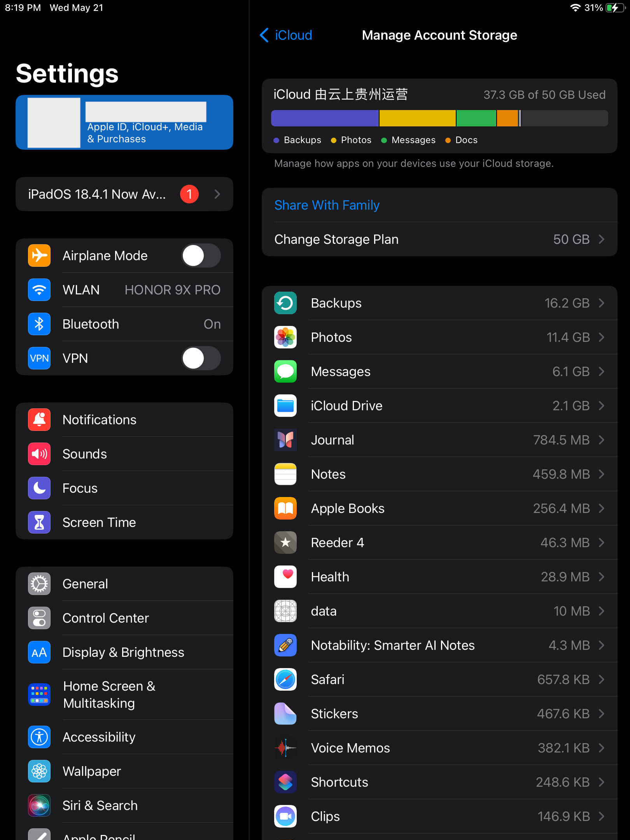
Task: Tap the Notes app icon
Action: pyautogui.click(x=285, y=474)
